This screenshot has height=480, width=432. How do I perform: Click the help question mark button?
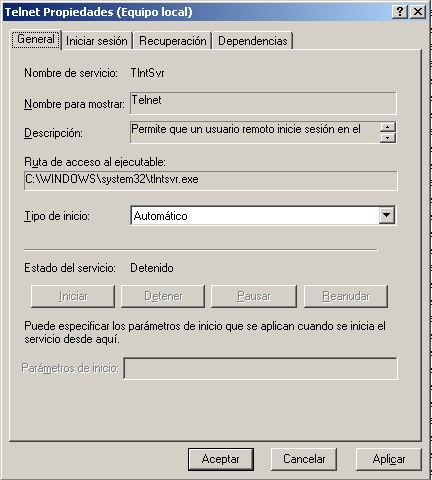coord(400,12)
